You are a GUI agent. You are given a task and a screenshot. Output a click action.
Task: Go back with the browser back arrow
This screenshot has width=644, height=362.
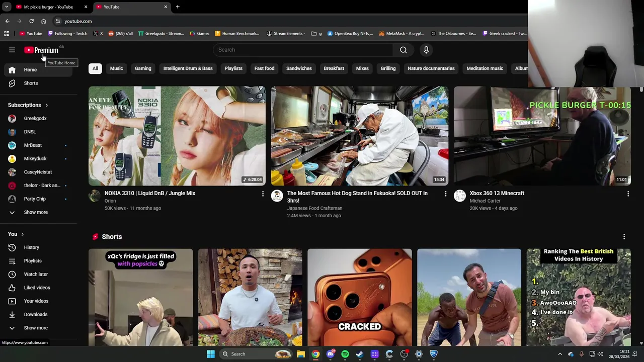point(7,21)
